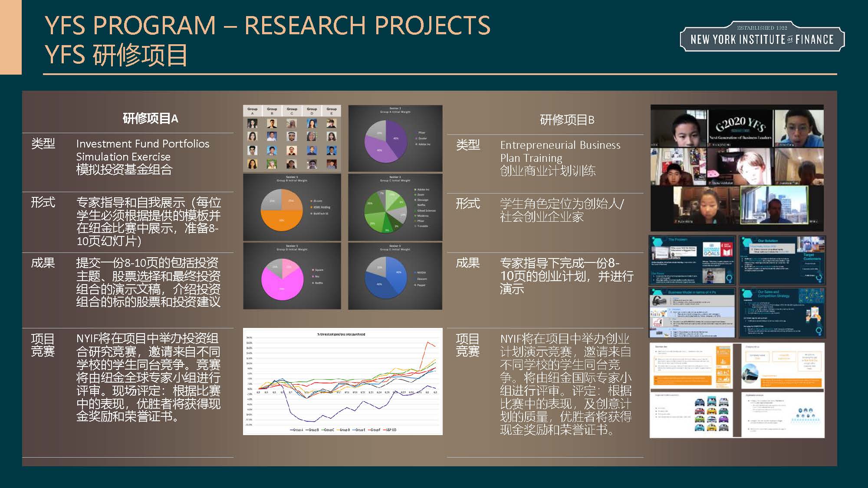Open 'Our Solution' slide thumbnail
This screenshot has width=868, height=488.
pos(782,260)
